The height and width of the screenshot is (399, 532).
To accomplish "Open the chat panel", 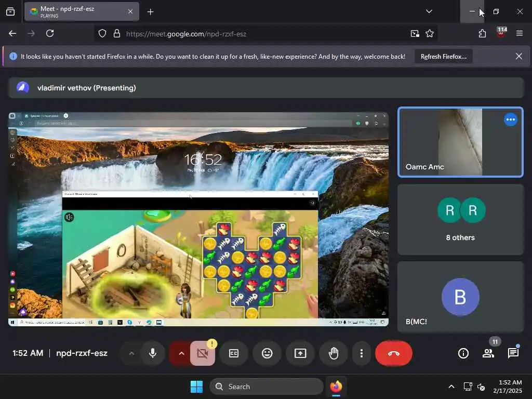I will 513,353.
